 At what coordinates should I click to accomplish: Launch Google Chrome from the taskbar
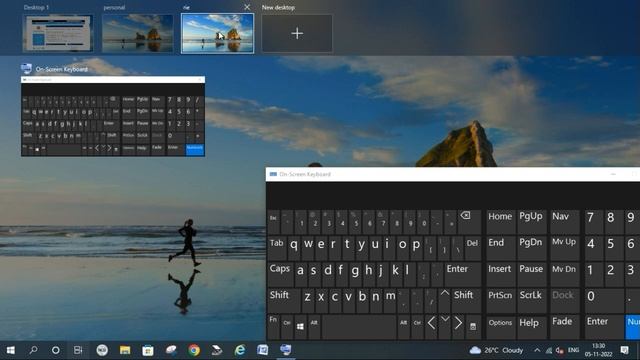click(194, 350)
